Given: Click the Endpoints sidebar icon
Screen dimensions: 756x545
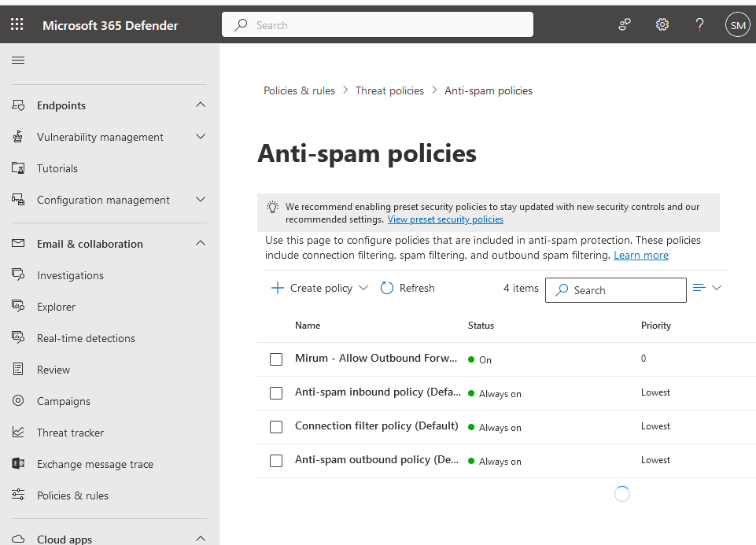Looking at the screenshot, I should (18, 105).
